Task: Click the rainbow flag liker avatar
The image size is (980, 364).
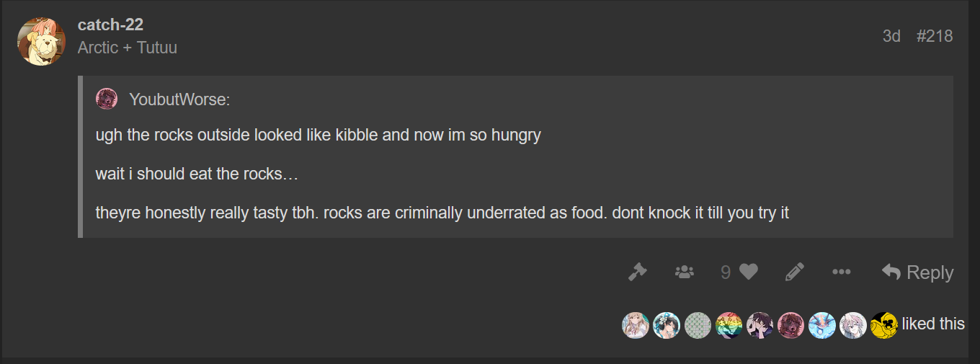Action: point(729,325)
